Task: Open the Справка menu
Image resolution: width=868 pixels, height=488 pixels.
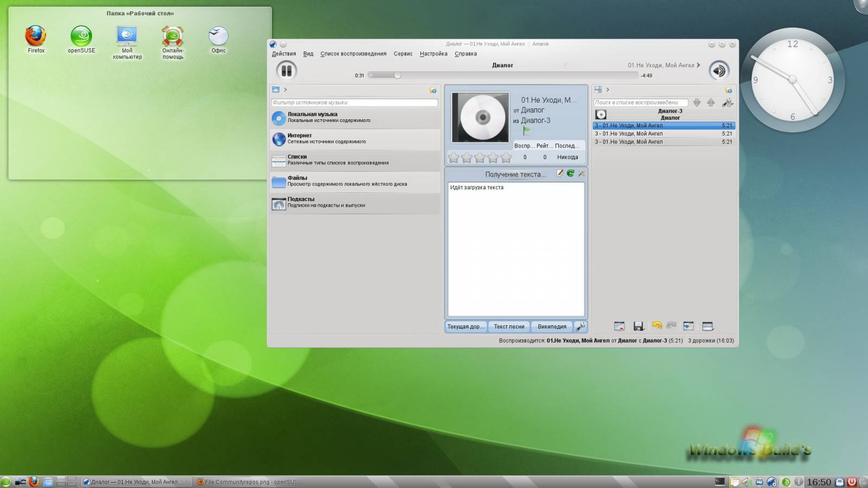Action: click(x=465, y=54)
